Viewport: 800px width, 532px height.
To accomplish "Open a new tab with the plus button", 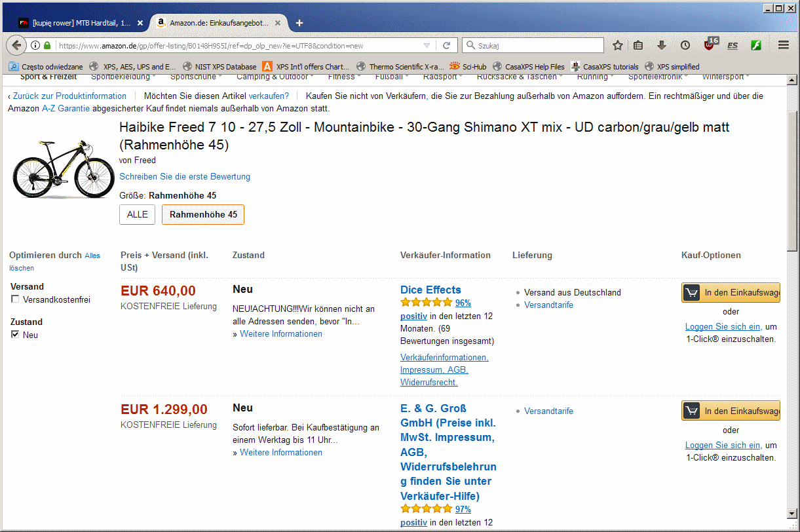I will (x=299, y=23).
